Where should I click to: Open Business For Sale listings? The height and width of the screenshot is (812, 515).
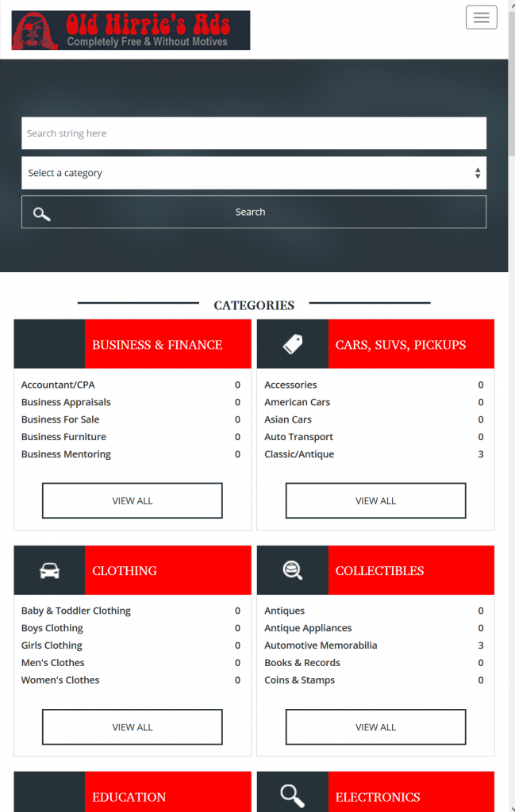click(x=60, y=419)
